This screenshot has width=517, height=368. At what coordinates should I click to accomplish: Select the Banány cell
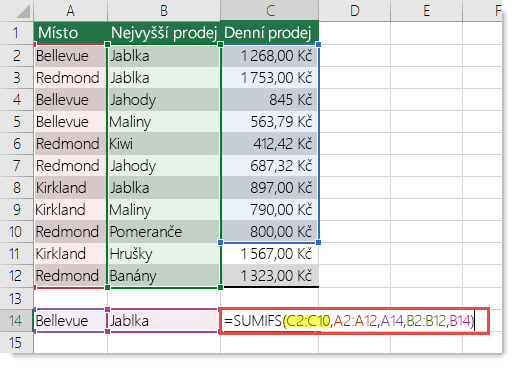pos(164,276)
